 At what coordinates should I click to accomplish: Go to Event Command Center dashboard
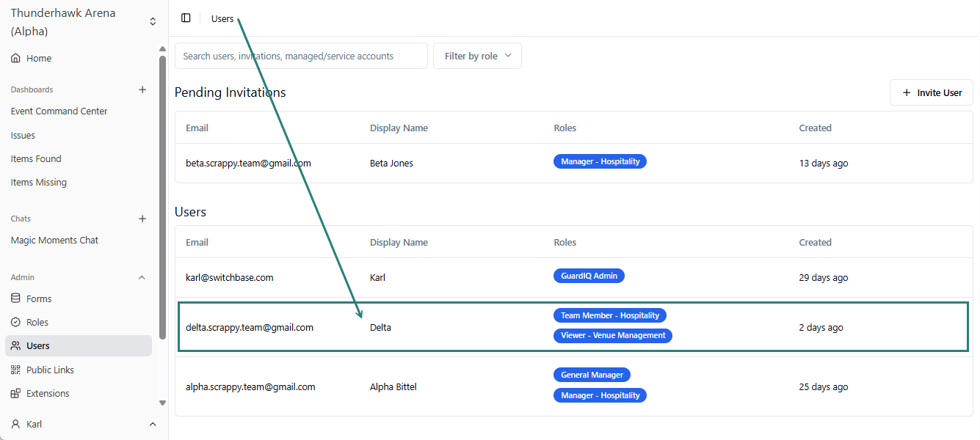pyautogui.click(x=59, y=111)
